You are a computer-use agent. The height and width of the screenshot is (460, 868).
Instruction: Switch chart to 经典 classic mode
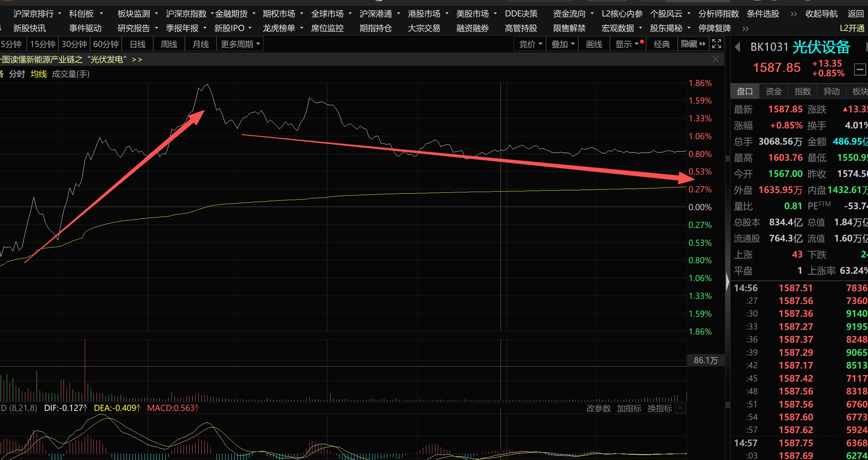662,44
